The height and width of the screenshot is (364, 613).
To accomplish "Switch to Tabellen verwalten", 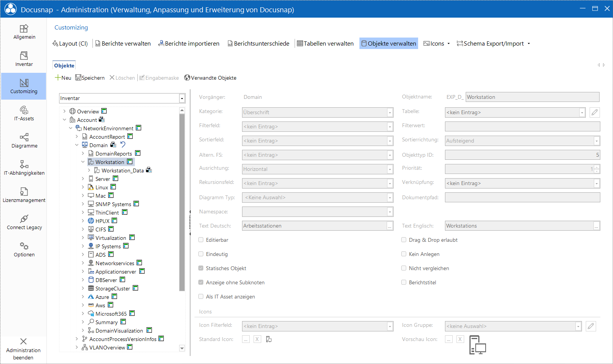I will pyautogui.click(x=325, y=44).
